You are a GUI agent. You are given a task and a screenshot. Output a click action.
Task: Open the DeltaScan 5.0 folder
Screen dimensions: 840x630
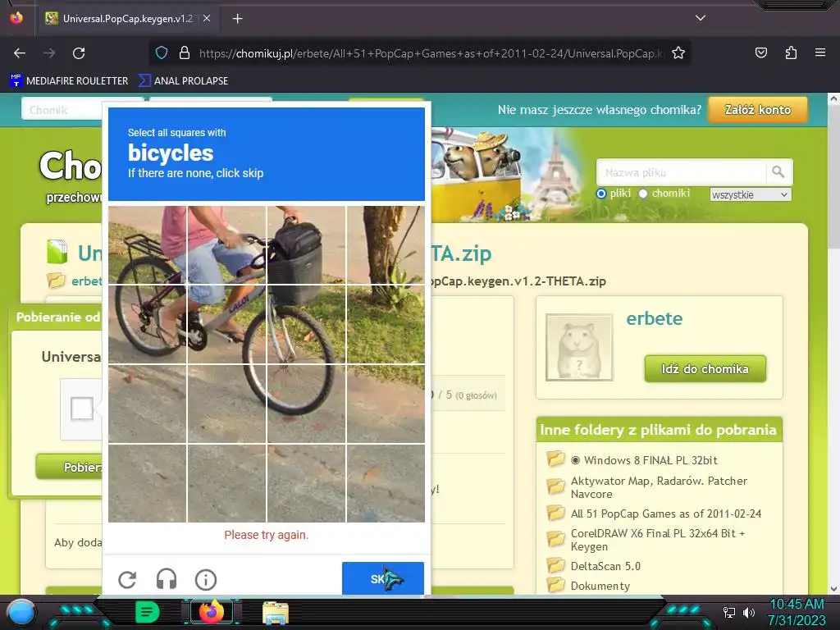pyautogui.click(x=605, y=566)
